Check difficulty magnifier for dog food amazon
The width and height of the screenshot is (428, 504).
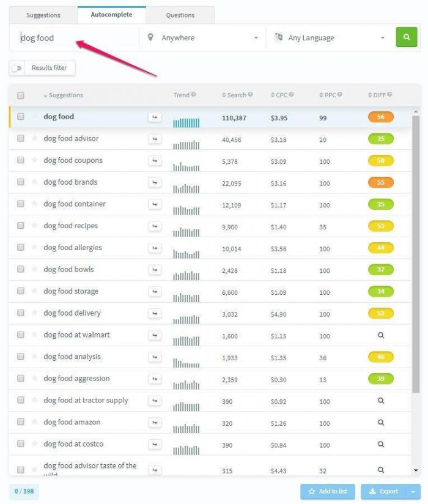pos(381,423)
